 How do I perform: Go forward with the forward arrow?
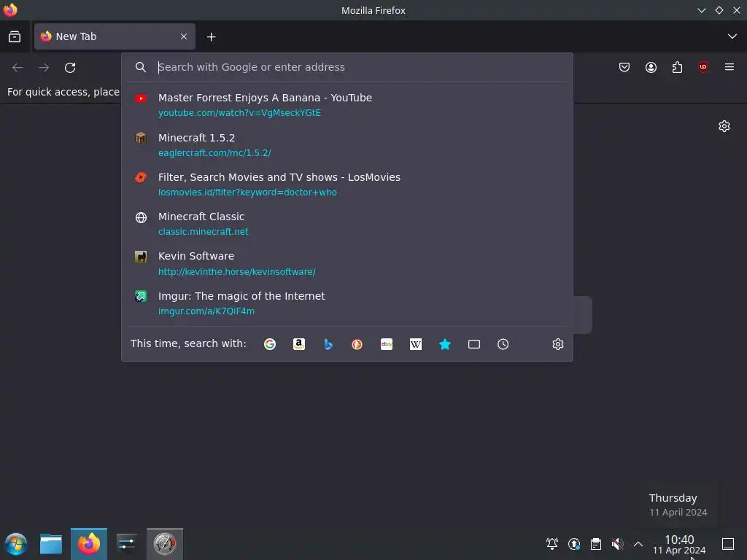click(x=44, y=68)
